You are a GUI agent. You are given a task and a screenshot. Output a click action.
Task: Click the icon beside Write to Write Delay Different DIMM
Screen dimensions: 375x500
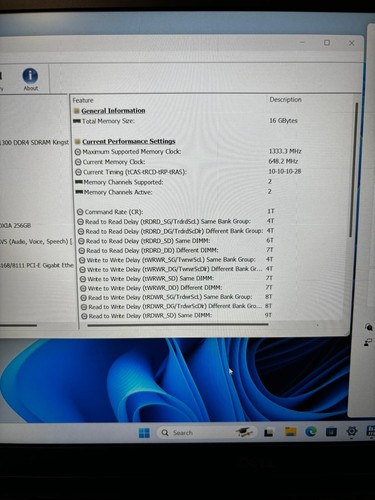[x=83, y=288]
